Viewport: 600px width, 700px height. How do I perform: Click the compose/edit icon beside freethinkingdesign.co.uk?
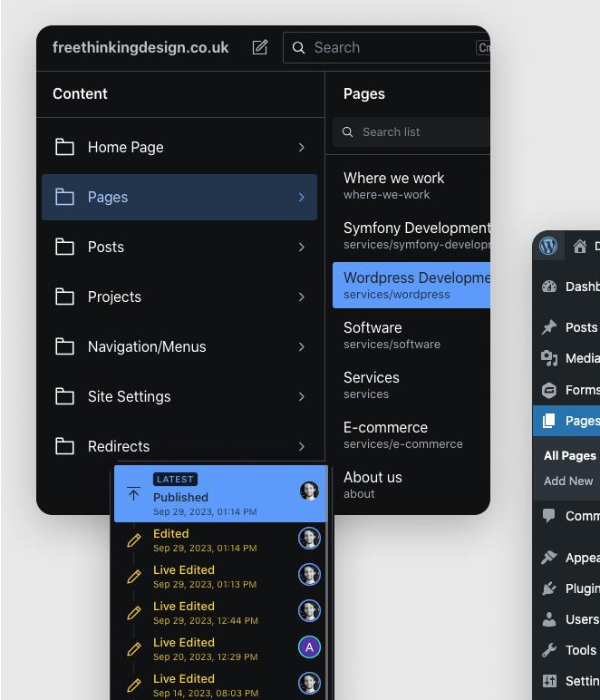coord(259,47)
